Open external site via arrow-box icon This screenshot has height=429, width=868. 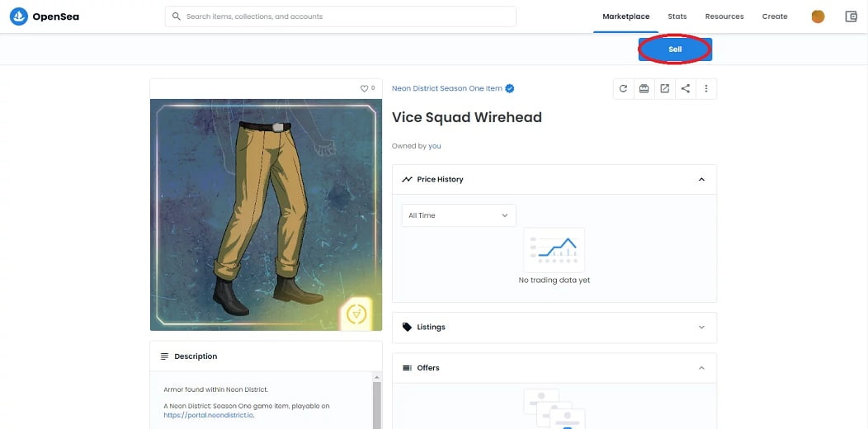tap(665, 88)
